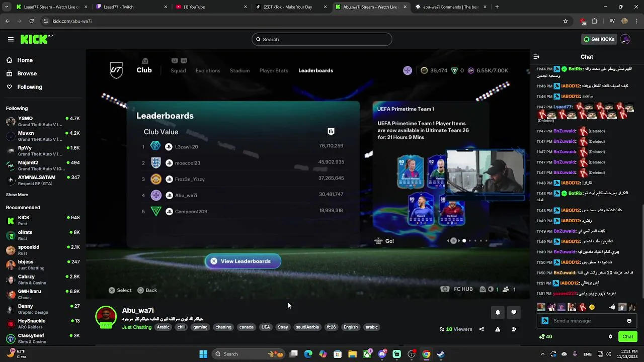Click the share stream icon
Image resolution: width=644 pixels, height=362 pixels.
[481, 329]
